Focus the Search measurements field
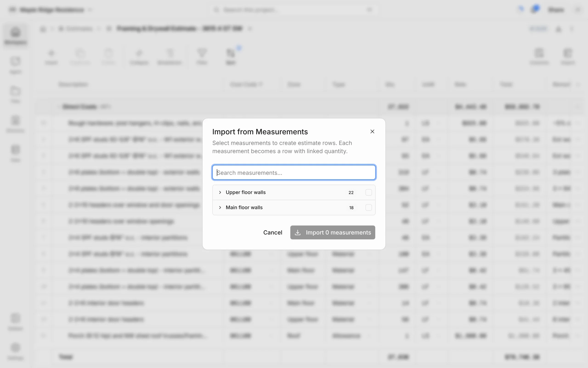The image size is (588, 368). click(294, 172)
